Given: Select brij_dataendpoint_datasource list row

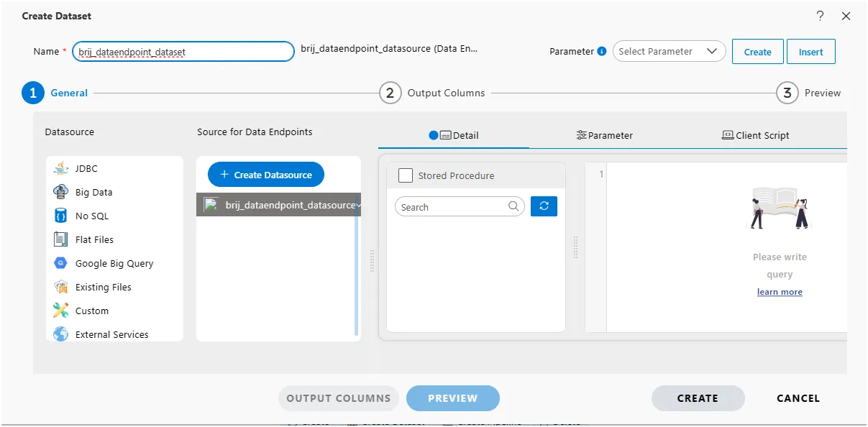Looking at the screenshot, I should coord(278,205).
